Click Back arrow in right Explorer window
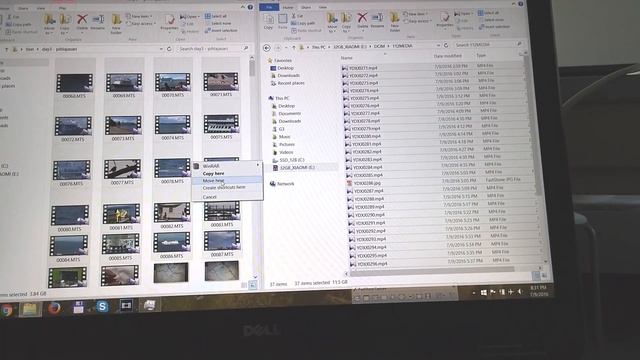This screenshot has width=640, height=360. (x=267, y=48)
